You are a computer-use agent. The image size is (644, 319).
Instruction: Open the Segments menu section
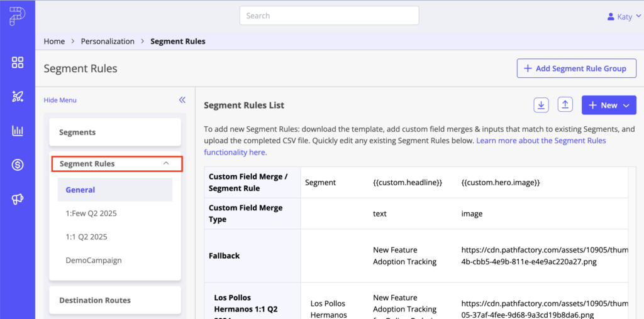115,132
